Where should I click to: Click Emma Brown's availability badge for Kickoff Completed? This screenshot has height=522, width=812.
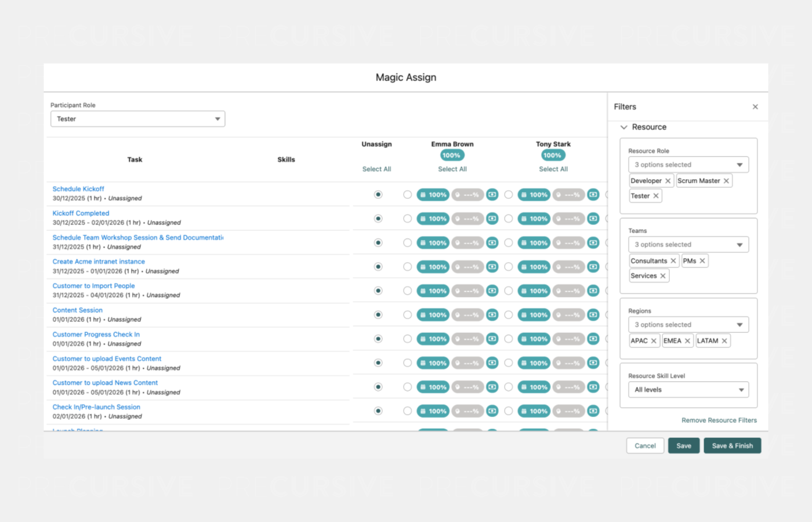pyautogui.click(x=433, y=219)
